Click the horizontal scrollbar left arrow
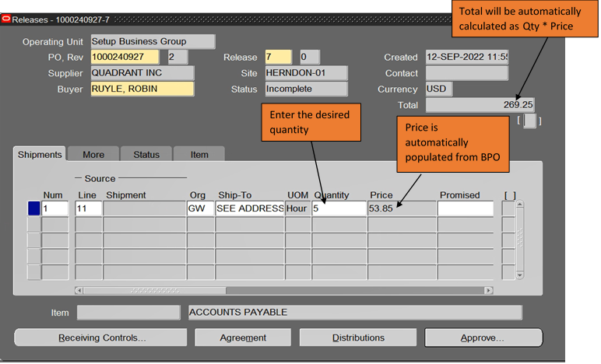The image size is (601, 364). point(79,290)
